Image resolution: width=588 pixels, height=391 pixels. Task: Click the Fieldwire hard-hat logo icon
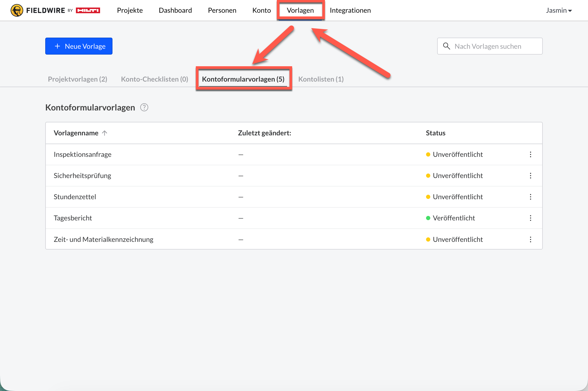17,10
